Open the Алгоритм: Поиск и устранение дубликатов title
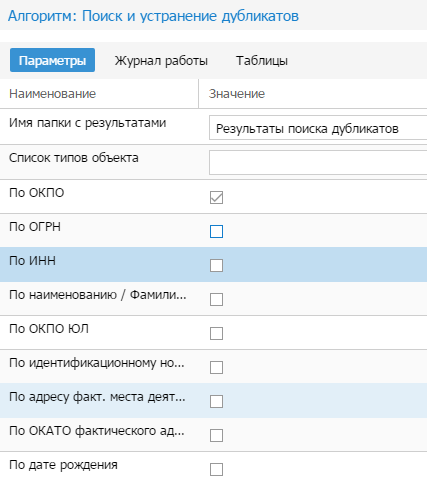 point(153,16)
